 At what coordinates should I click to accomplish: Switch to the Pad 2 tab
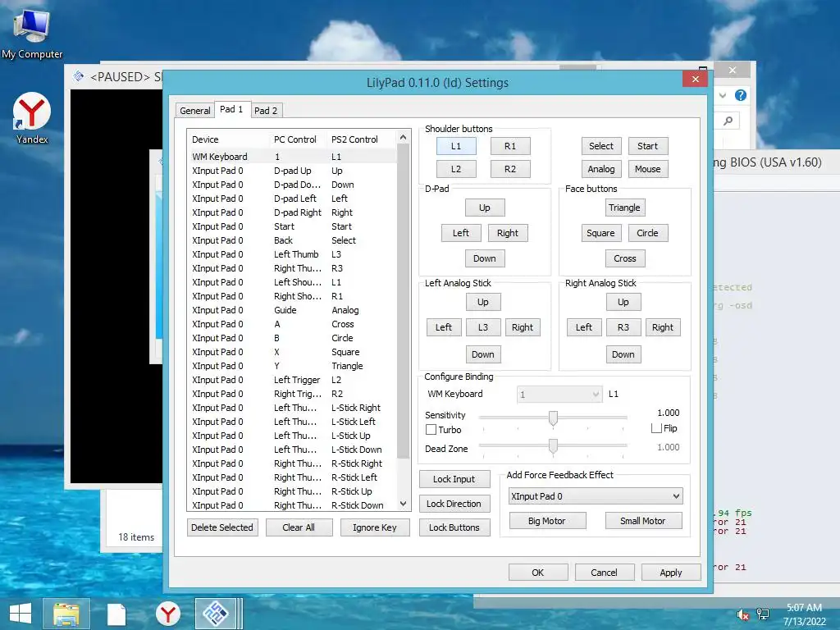(266, 111)
